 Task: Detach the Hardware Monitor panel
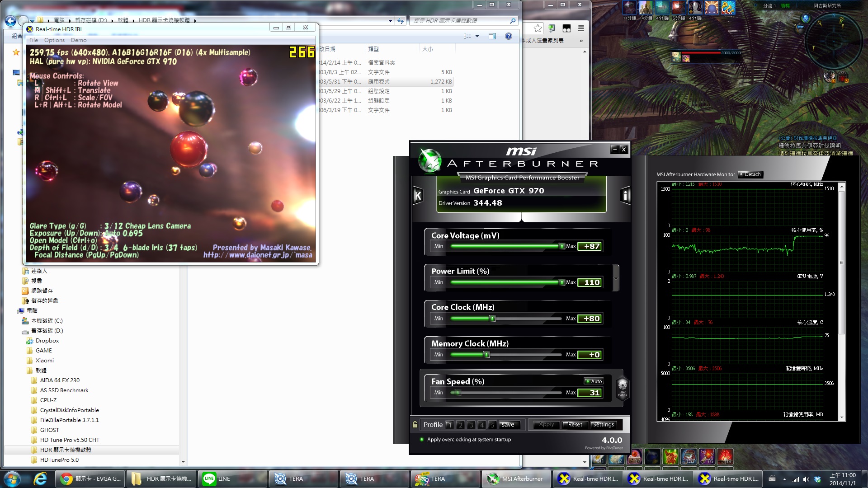pos(750,174)
